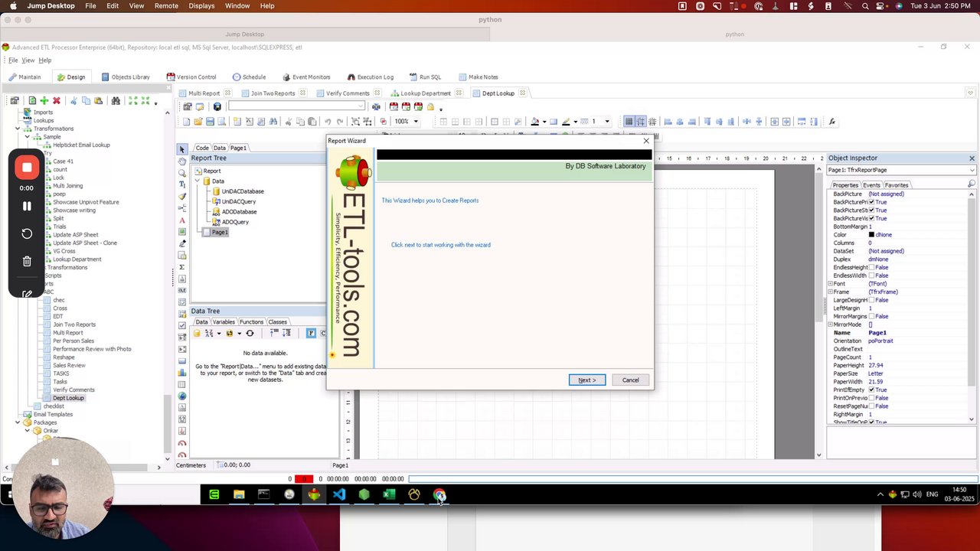Expand the Font property in Object Inspector
980x551 pixels.
coord(830,284)
